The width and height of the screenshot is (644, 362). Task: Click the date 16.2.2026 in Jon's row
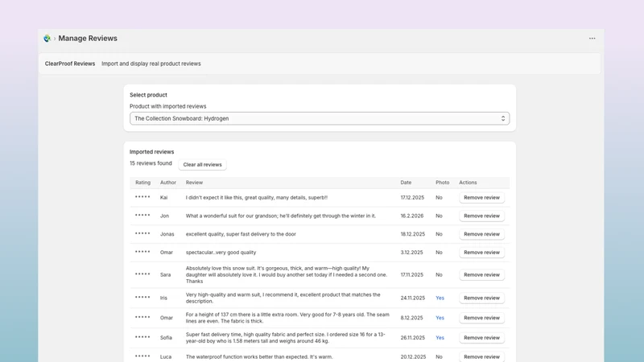click(x=412, y=216)
